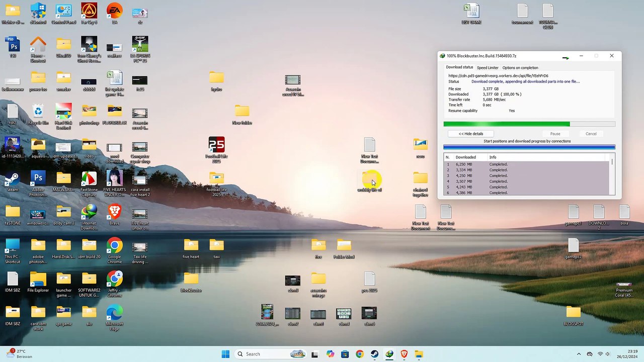The width and height of the screenshot is (644, 362).
Task: Open the Steam desktop shortcut
Action: click(13, 181)
